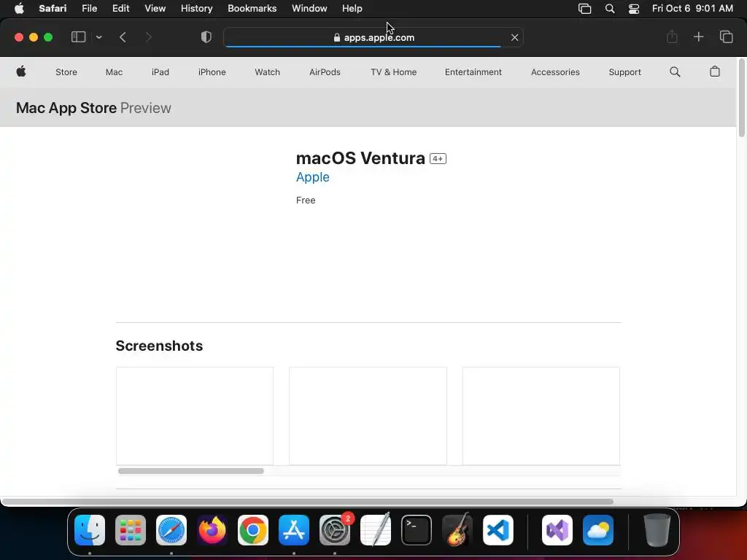This screenshot has height=560, width=747.
Task: Open the first screenshot thumbnail
Action: coord(195,416)
